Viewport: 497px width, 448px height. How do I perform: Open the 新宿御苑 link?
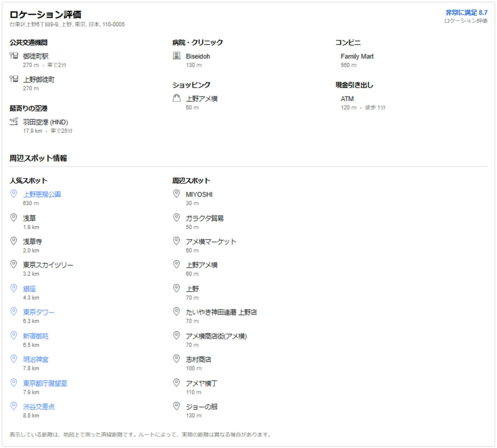(36, 336)
